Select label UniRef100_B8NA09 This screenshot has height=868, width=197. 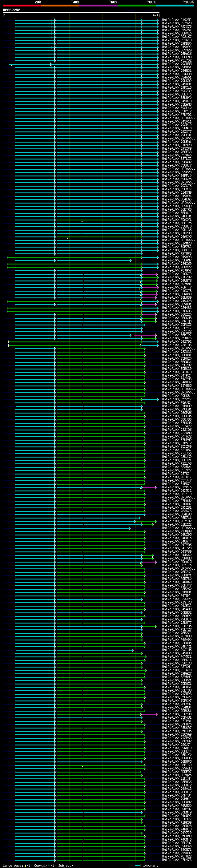(x=176, y=294)
